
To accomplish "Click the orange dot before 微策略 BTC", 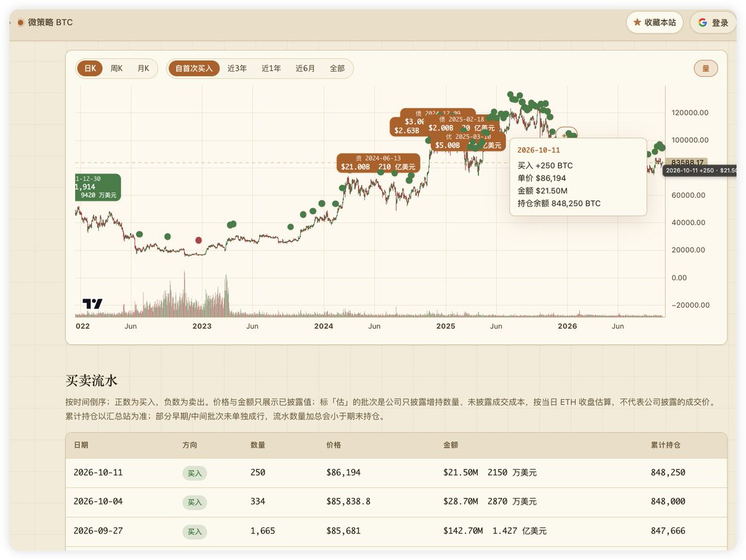I will (21, 22).
